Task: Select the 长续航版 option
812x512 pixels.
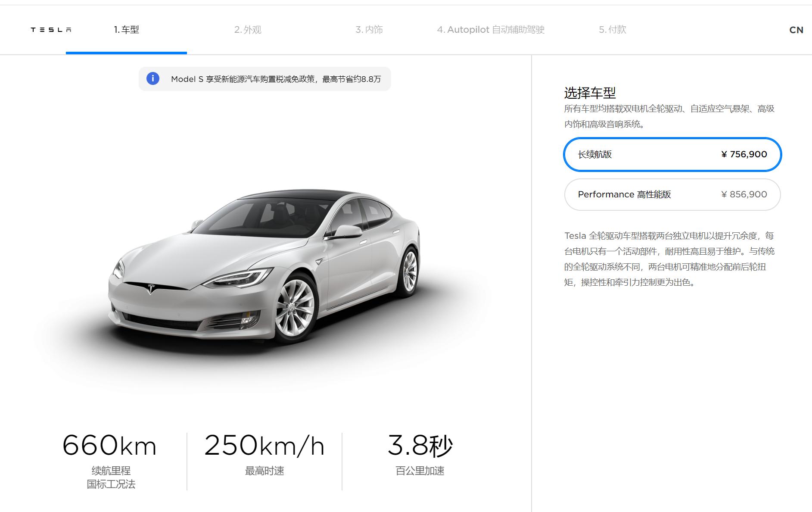Action: [x=672, y=154]
